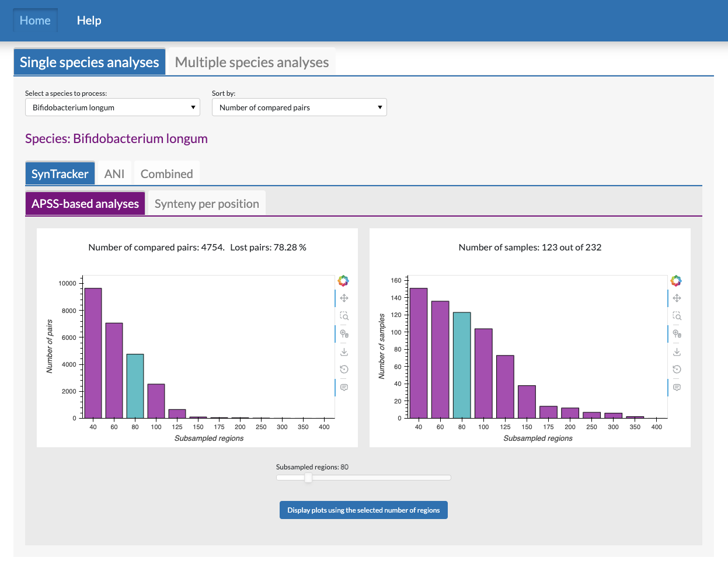Activate Pan tool on the samples plot
The width and height of the screenshot is (728, 571).
[677, 298]
